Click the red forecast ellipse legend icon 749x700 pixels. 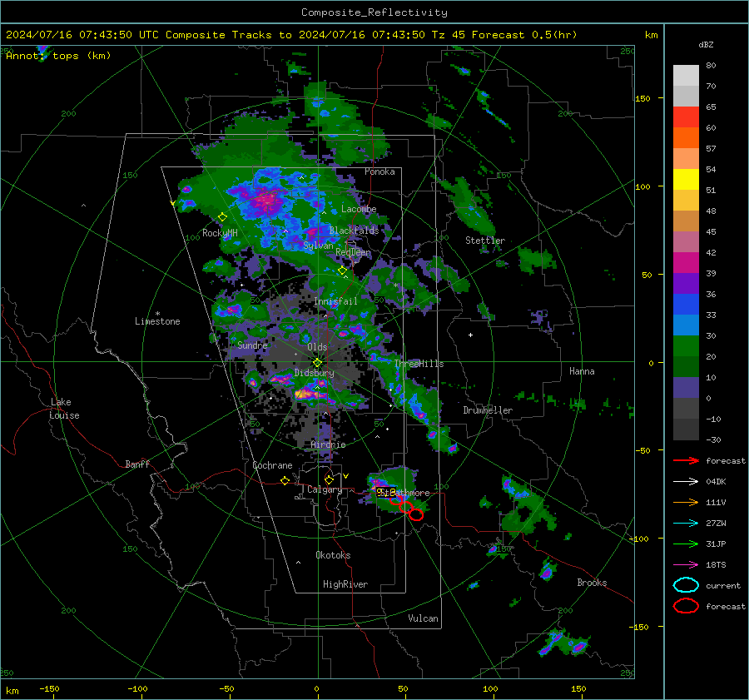point(686,606)
